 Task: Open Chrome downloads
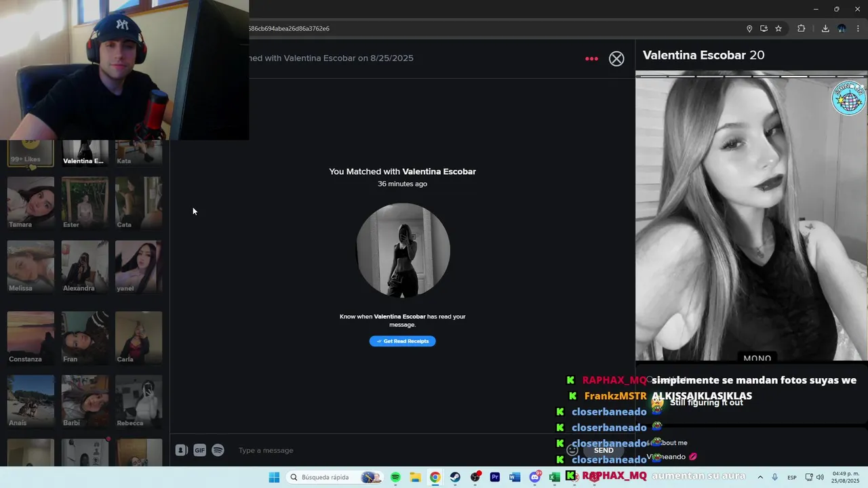pos(825,28)
